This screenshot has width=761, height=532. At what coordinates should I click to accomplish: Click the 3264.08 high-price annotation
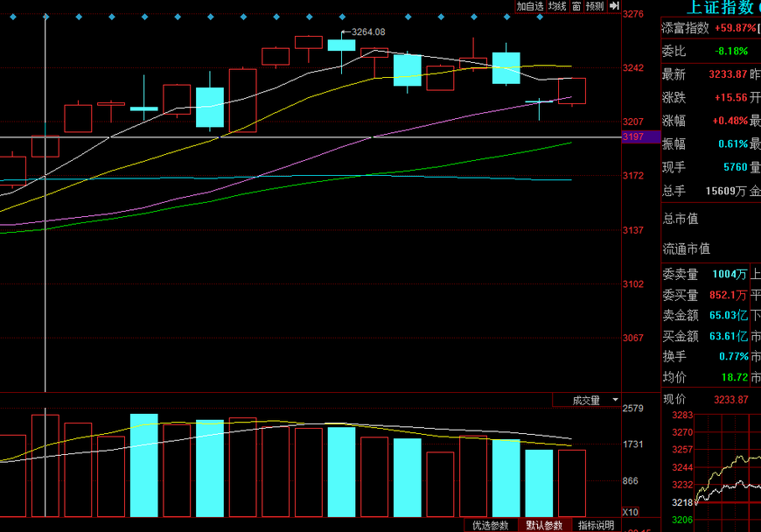point(368,32)
